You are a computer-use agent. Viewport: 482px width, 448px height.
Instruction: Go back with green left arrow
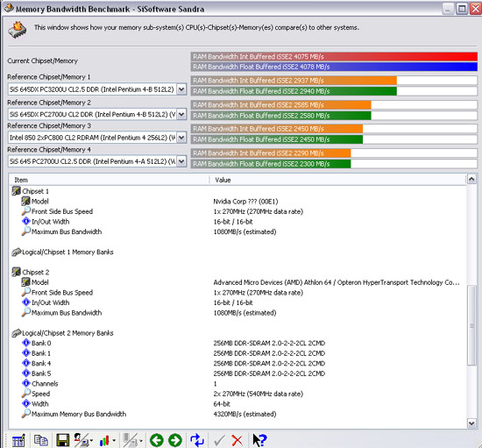(x=157, y=441)
